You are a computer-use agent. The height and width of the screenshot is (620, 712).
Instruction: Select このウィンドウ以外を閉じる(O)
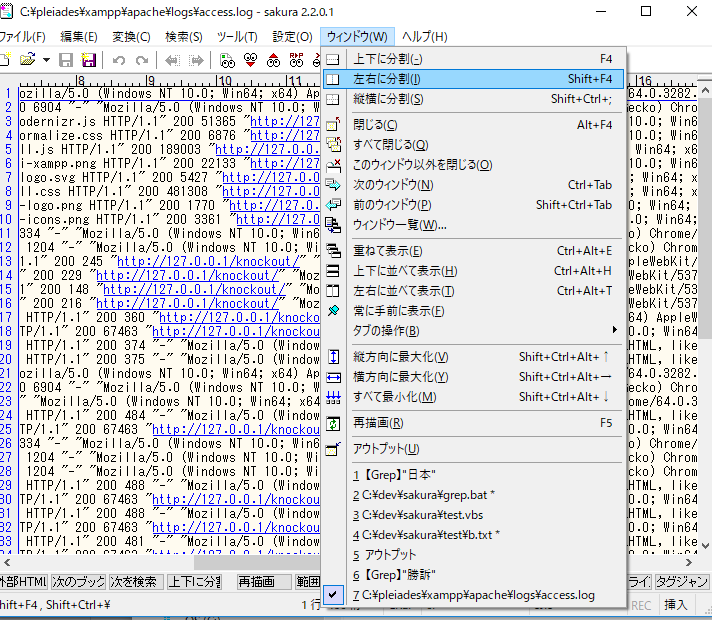coord(473,164)
